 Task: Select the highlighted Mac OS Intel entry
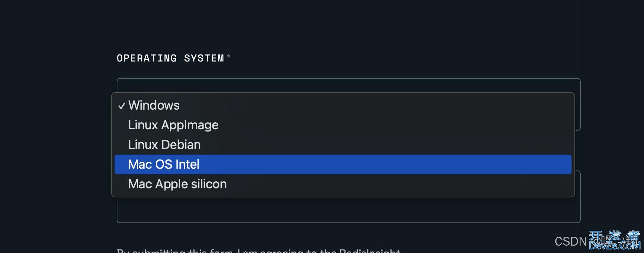pos(343,164)
